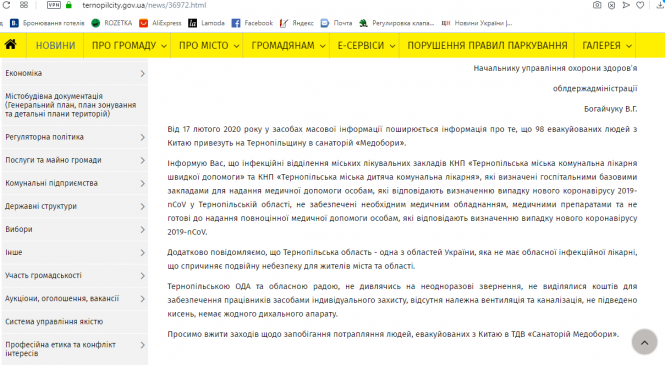Toggle the VPN badge in address bar

pos(54,5)
